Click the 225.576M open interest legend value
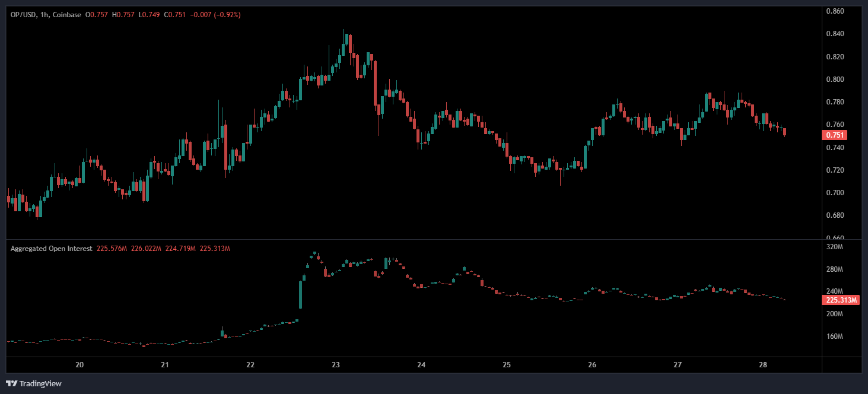 click(x=110, y=249)
